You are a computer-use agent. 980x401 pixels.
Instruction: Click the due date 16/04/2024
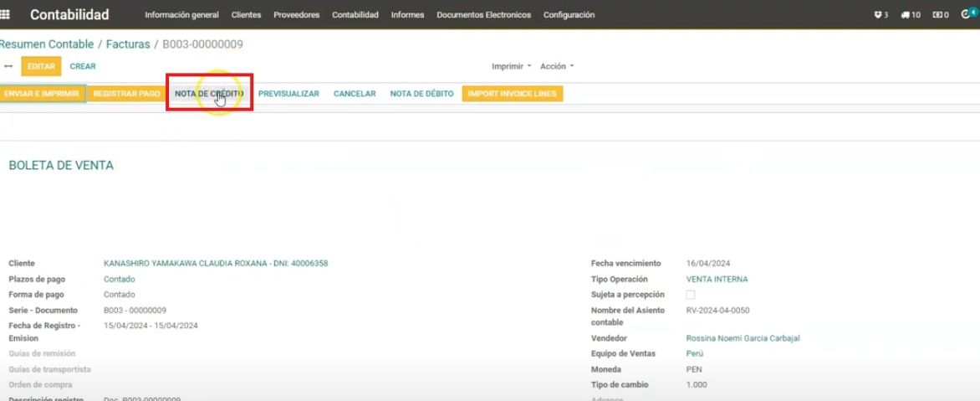click(x=708, y=264)
